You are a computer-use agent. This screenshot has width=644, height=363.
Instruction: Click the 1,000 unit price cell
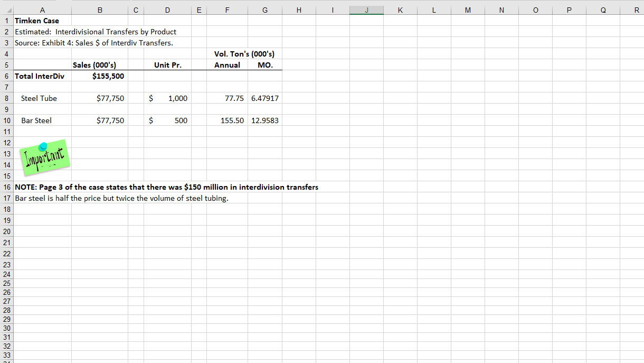pyautogui.click(x=168, y=98)
